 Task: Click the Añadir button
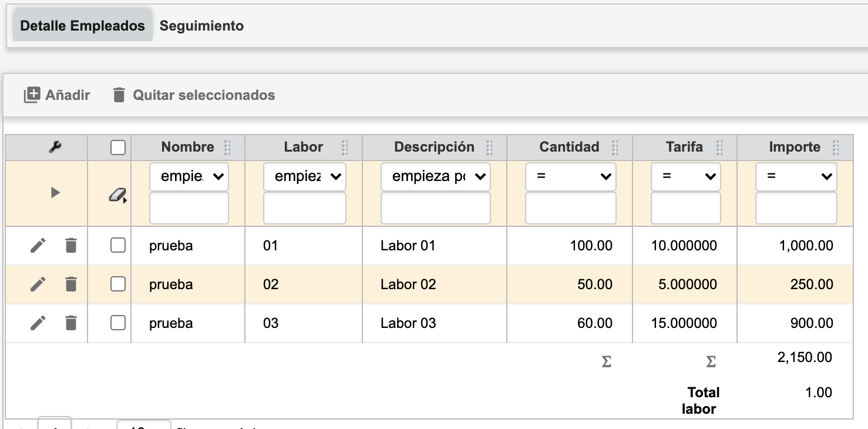click(57, 95)
